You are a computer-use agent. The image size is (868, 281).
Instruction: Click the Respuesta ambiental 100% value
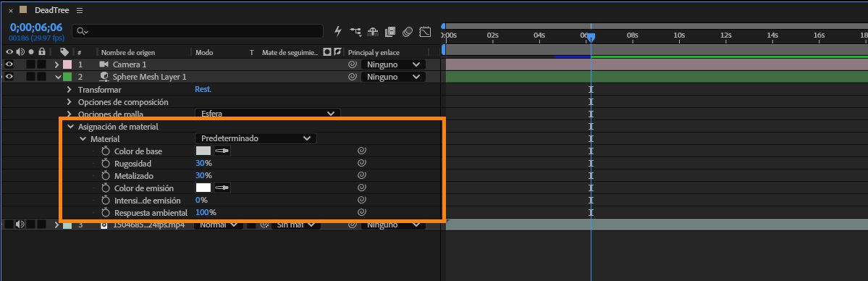[206, 212]
